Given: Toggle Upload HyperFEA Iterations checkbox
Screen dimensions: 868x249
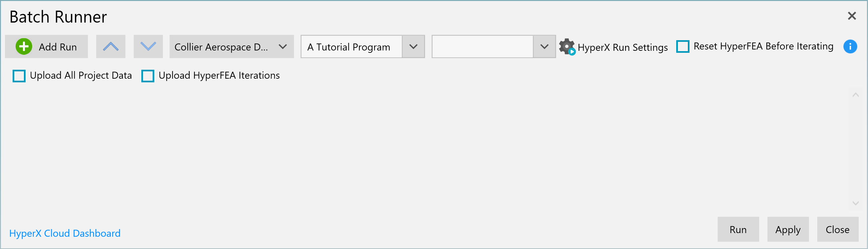Looking at the screenshot, I should [x=148, y=76].
